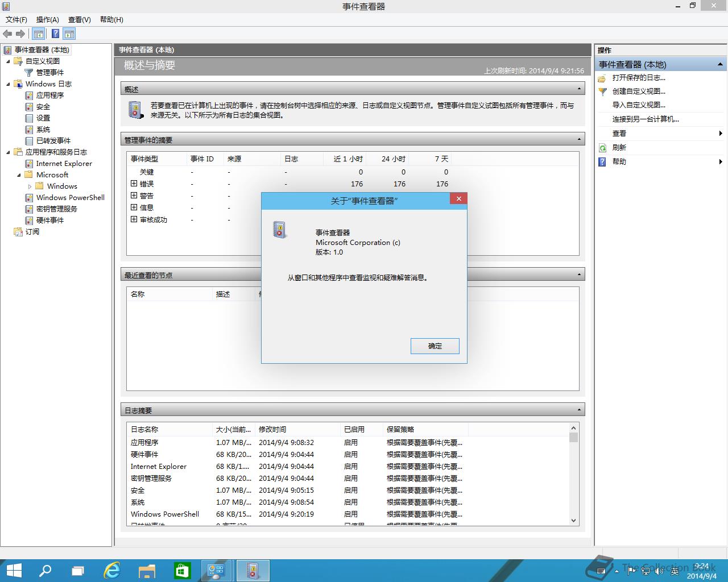This screenshot has width=728, height=582.
Task: Click log summary scrollbar down arrow
Action: tap(573, 521)
